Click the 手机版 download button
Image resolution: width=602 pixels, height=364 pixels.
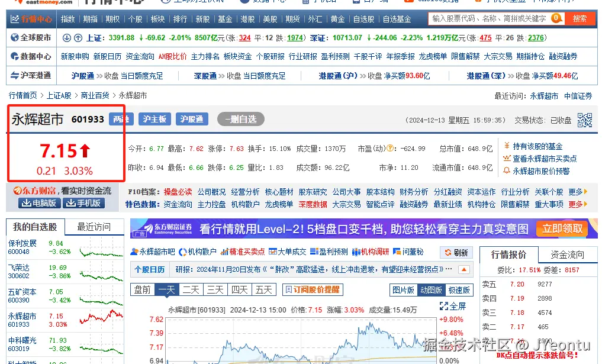(x=83, y=203)
